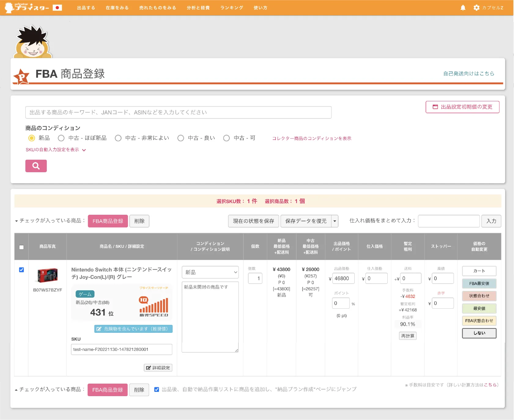The height and width of the screenshot is (420, 514).
Task: Focus 出品価格 field showing 46800
Action: (343, 278)
